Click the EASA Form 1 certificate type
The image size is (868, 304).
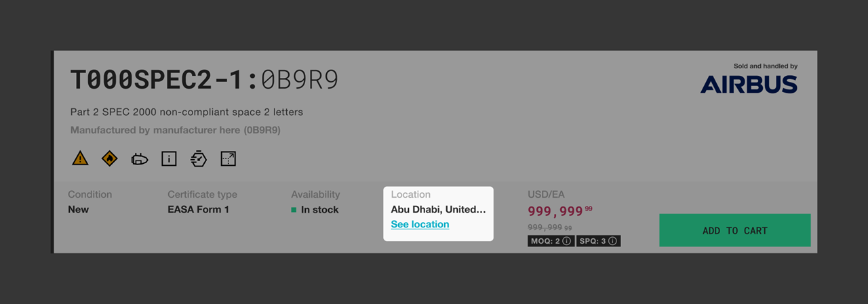198,209
